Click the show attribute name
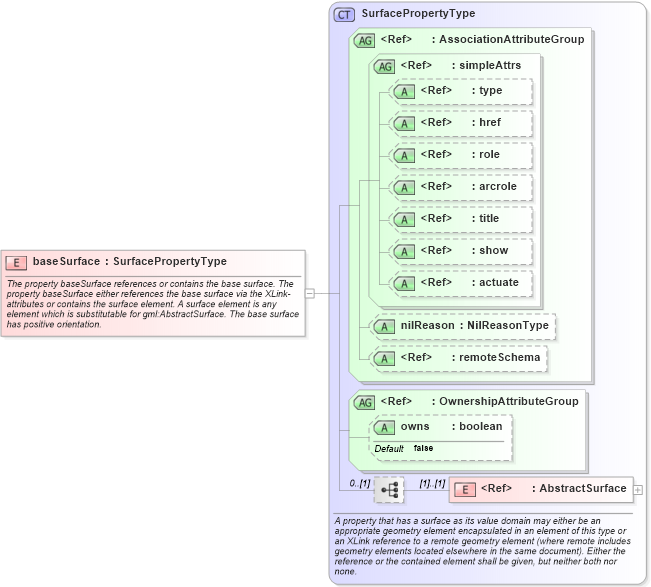This screenshot has height=587, width=651. pos(493,250)
